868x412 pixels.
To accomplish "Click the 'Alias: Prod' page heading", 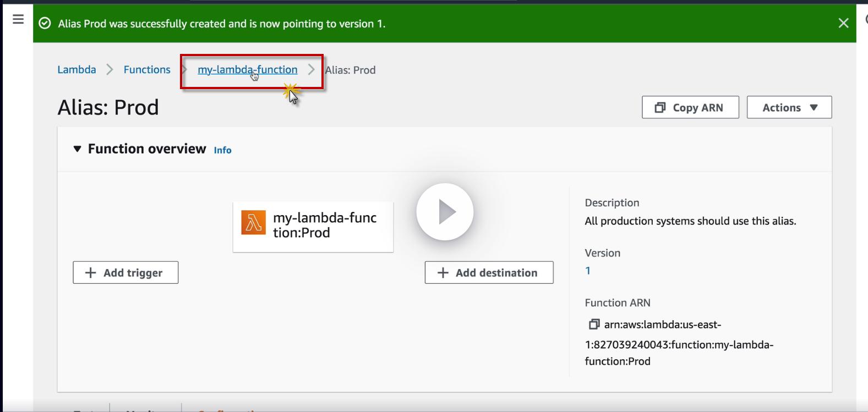I will pos(108,107).
